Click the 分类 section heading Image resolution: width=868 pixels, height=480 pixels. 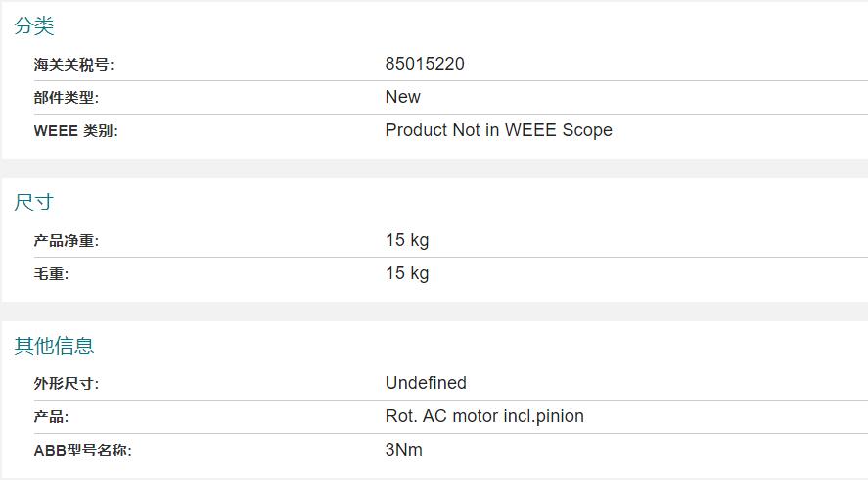coord(34,26)
